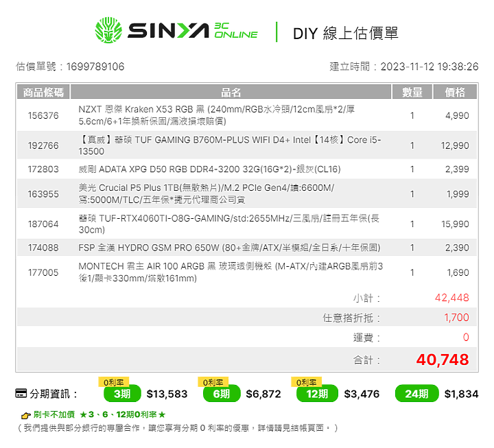
Task: Click the price 2,399
Action: point(457,169)
